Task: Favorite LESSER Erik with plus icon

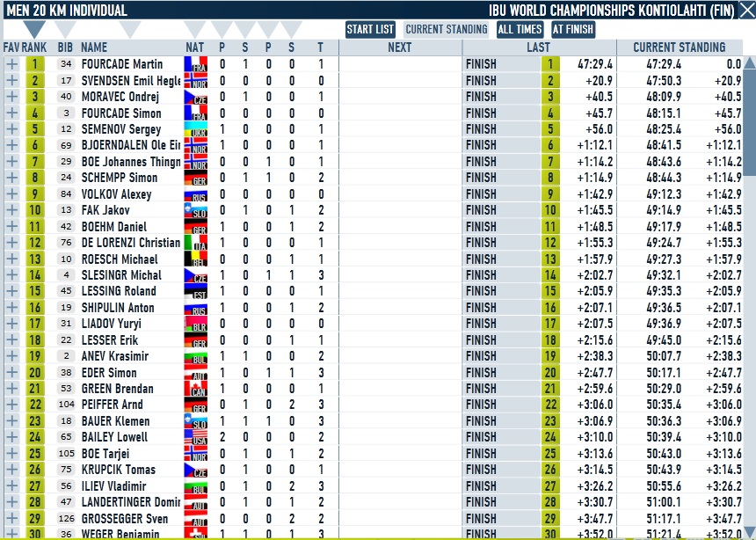Action: 12,340
